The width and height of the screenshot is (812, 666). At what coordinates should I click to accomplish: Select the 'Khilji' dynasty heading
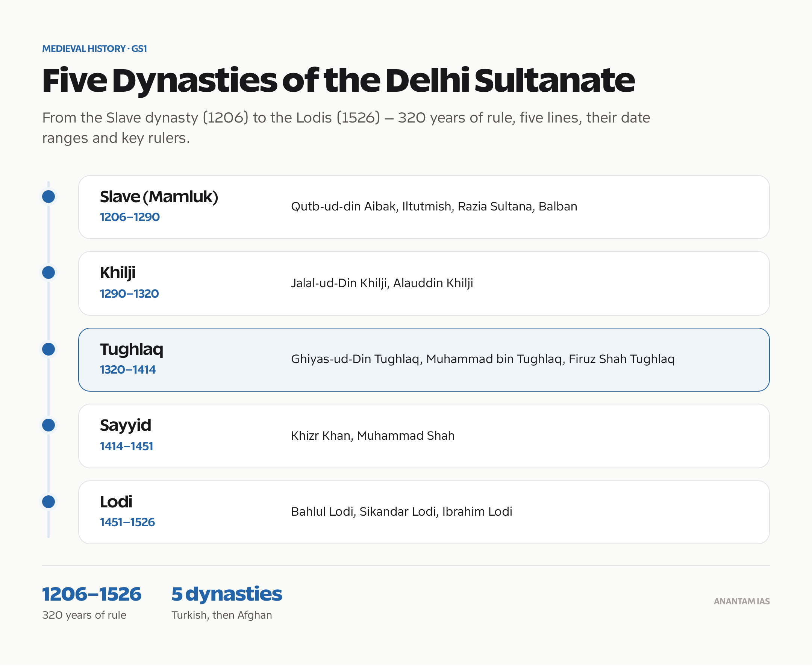[x=118, y=273]
